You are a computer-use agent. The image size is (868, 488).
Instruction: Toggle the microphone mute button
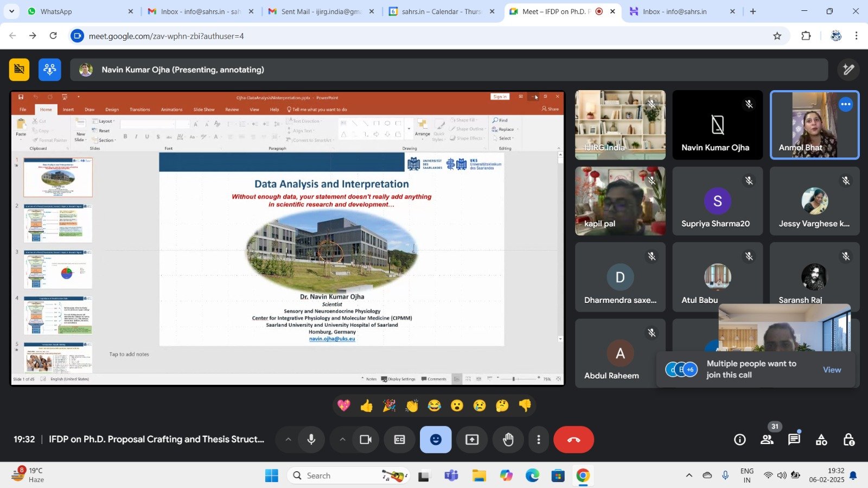pyautogui.click(x=311, y=440)
